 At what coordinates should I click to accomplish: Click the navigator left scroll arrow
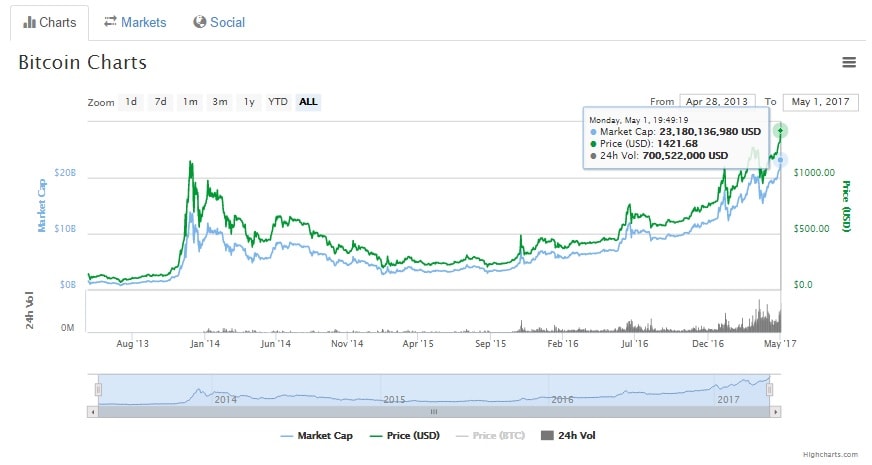[x=93, y=411]
